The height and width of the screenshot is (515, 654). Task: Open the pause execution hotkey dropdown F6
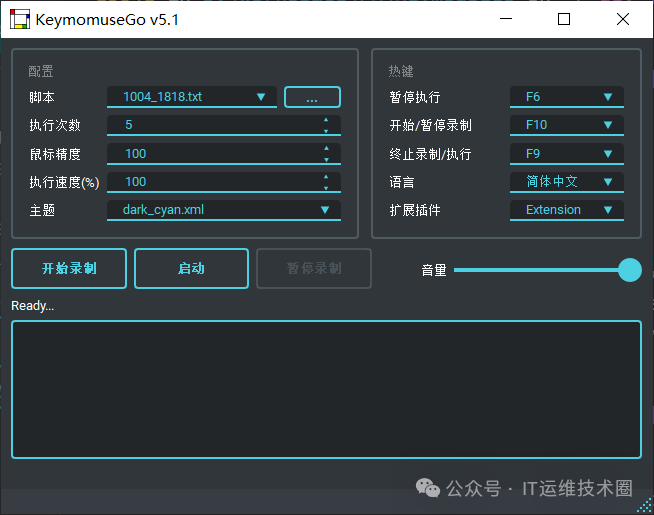point(566,97)
